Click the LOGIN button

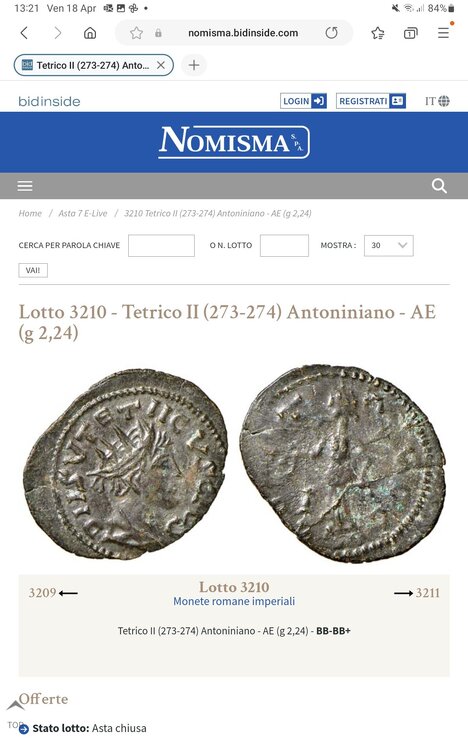coord(303,101)
